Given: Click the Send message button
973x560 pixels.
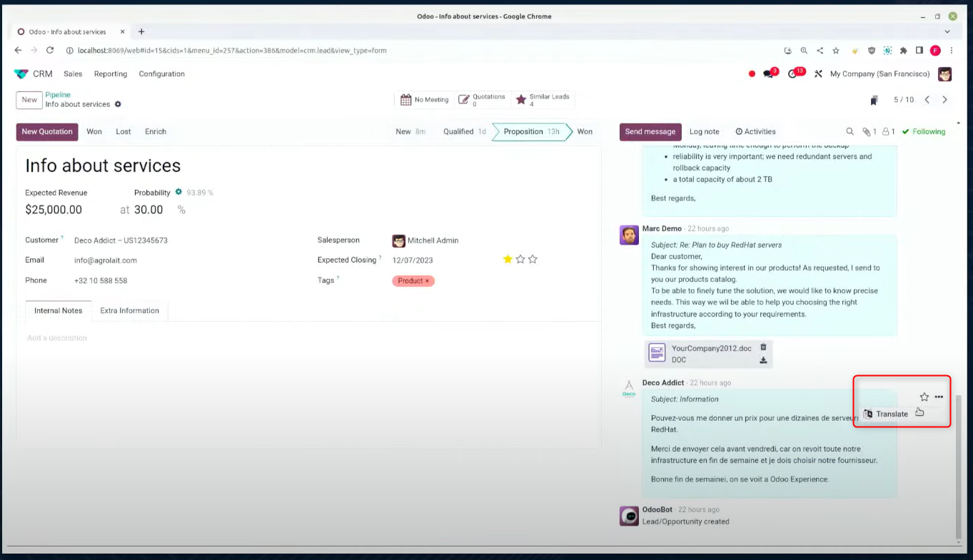Looking at the screenshot, I should point(650,132).
